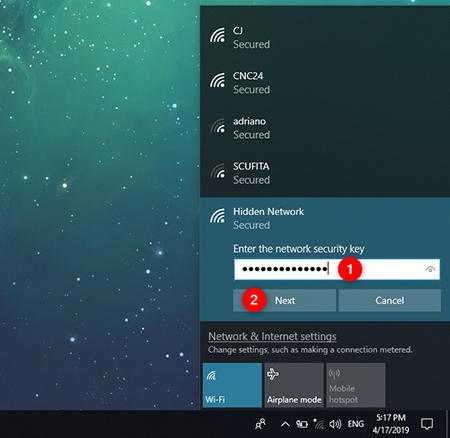Image resolution: width=450 pixels, height=438 pixels.
Task: Click the Cancel button
Action: [x=390, y=300]
